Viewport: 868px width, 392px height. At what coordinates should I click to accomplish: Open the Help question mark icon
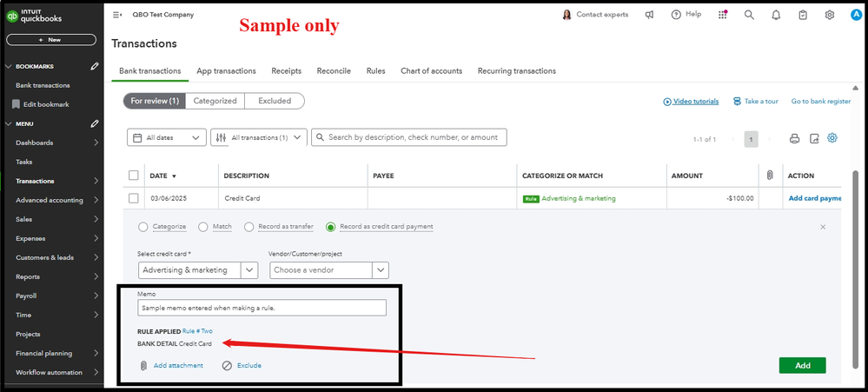click(x=676, y=15)
